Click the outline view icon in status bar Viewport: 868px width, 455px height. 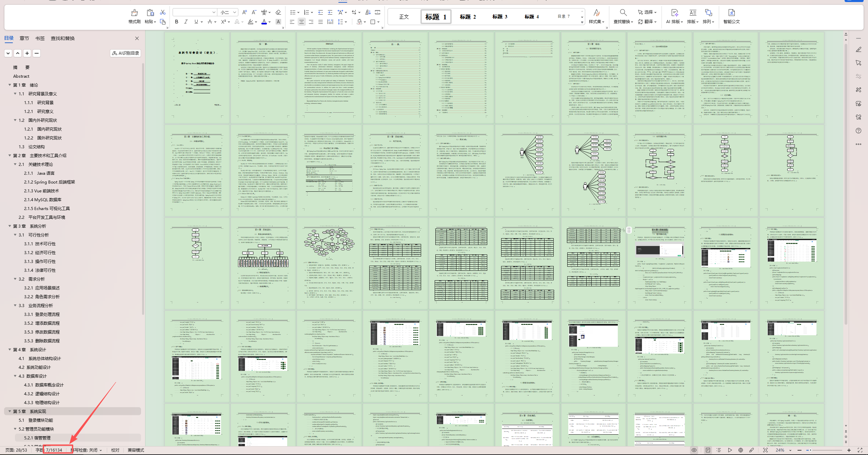[x=718, y=450]
